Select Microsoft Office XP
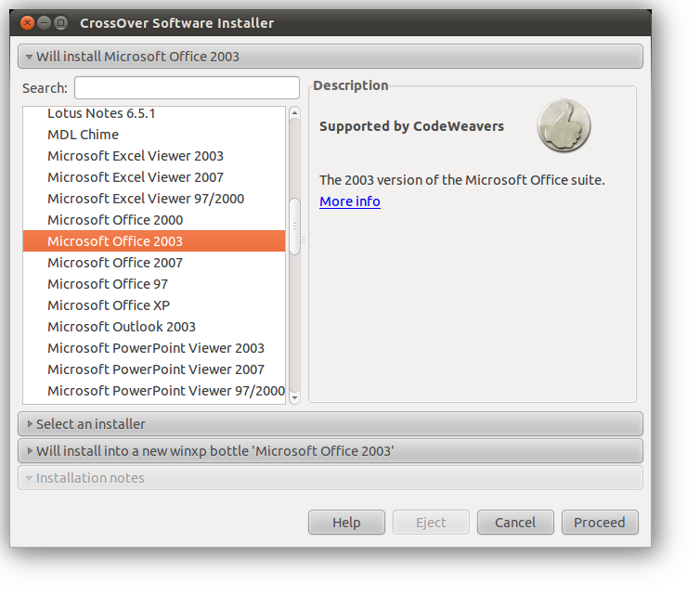 point(154,305)
